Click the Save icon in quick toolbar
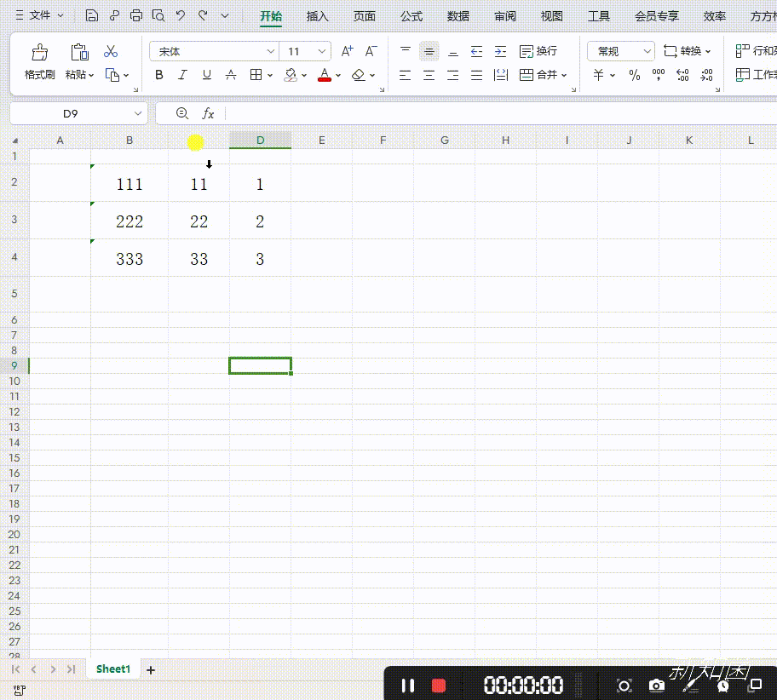 point(92,16)
